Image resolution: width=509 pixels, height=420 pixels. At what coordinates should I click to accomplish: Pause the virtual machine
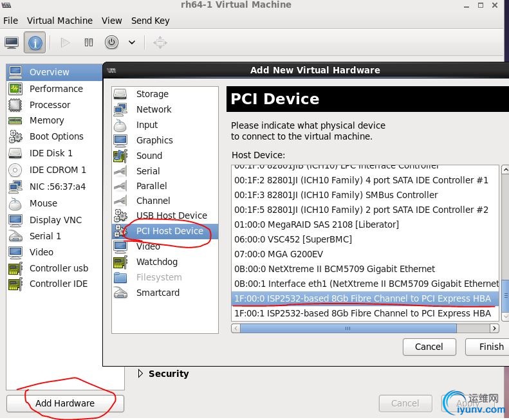(x=88, y=42)
